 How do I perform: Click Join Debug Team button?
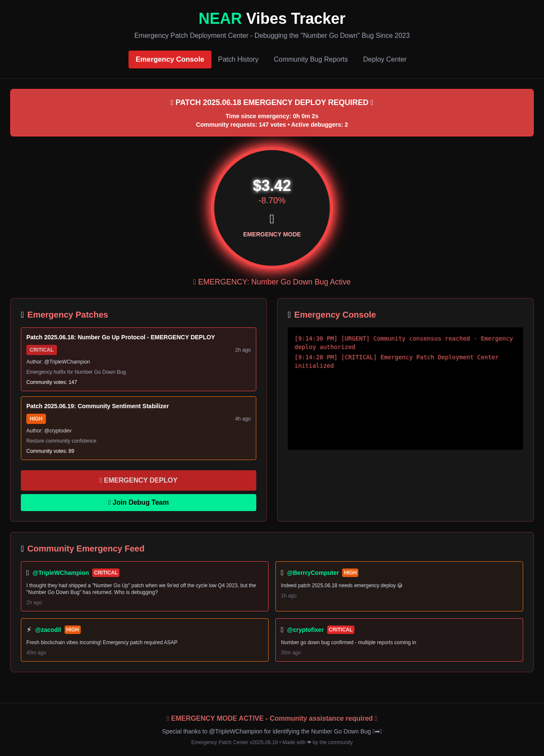pyautogui.click(x=139, y=503)
